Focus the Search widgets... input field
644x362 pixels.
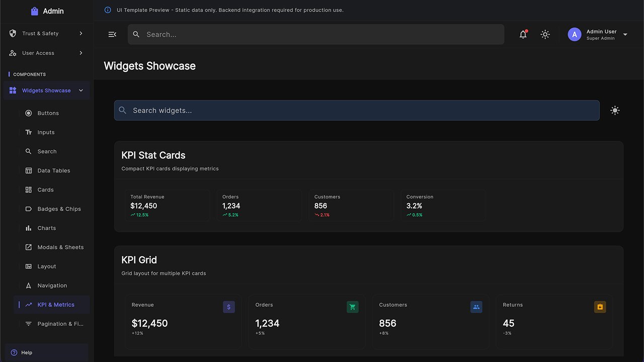[357, 111]
